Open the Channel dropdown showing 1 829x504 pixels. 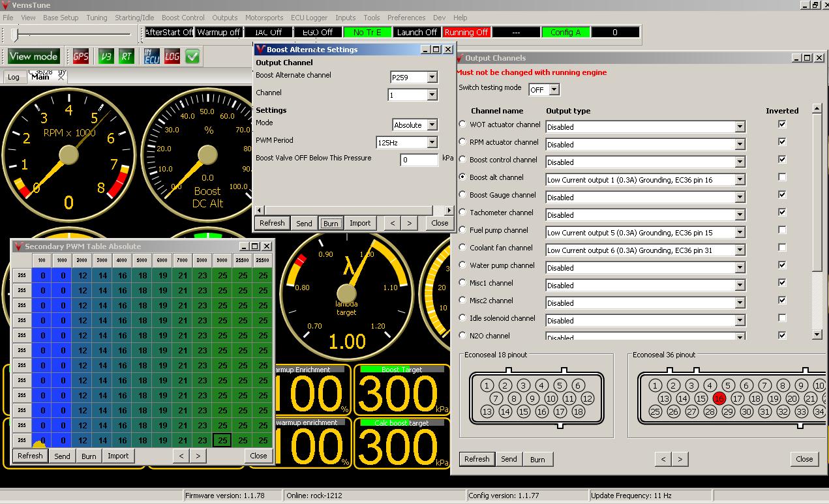click(x=432, y=95)
